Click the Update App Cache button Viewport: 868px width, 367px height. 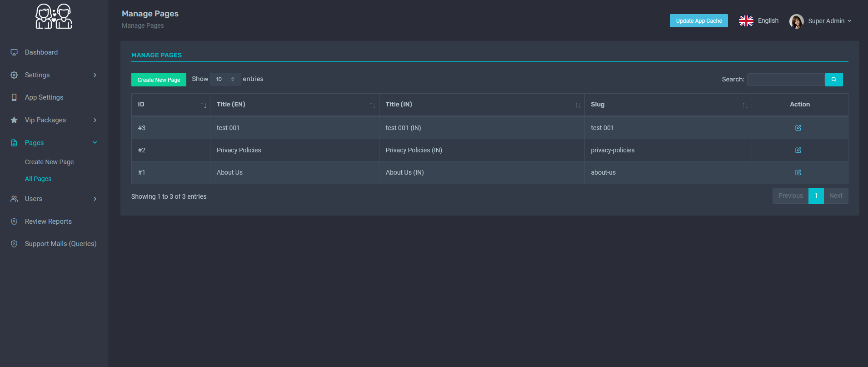(x=698, y=21)
